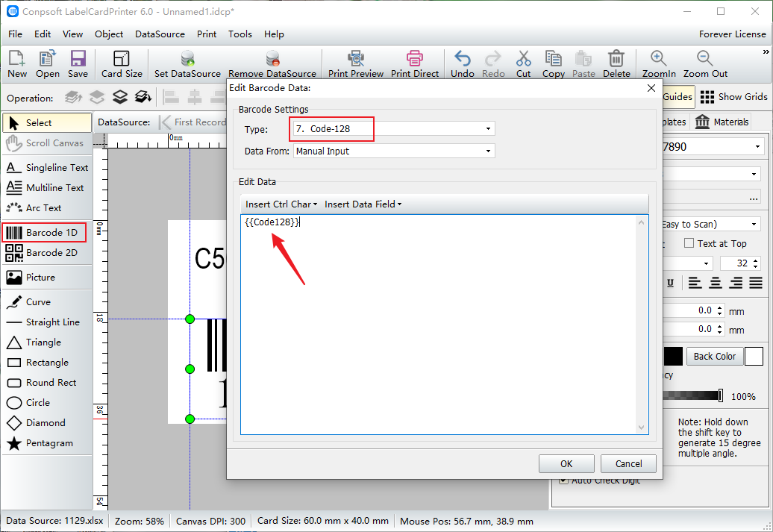Open Card Size settings
The image size is (773, 532).
tap(122, 64)
